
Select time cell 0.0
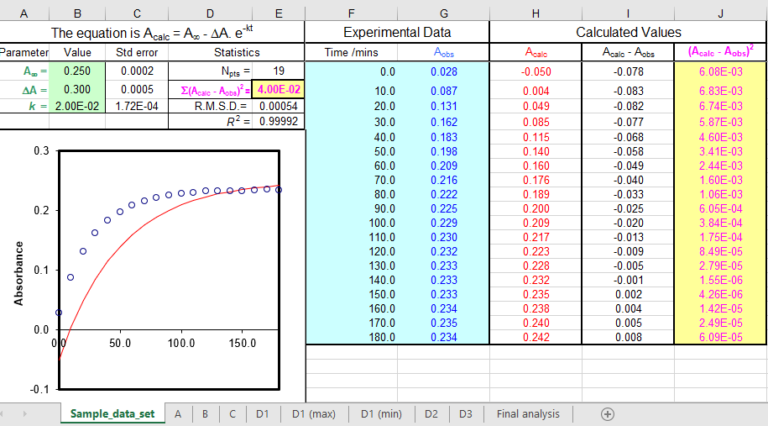coord(351,71)
